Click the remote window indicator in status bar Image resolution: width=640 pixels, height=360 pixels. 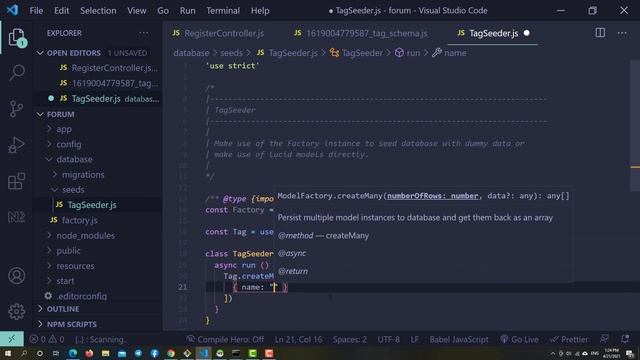point(12,339)
